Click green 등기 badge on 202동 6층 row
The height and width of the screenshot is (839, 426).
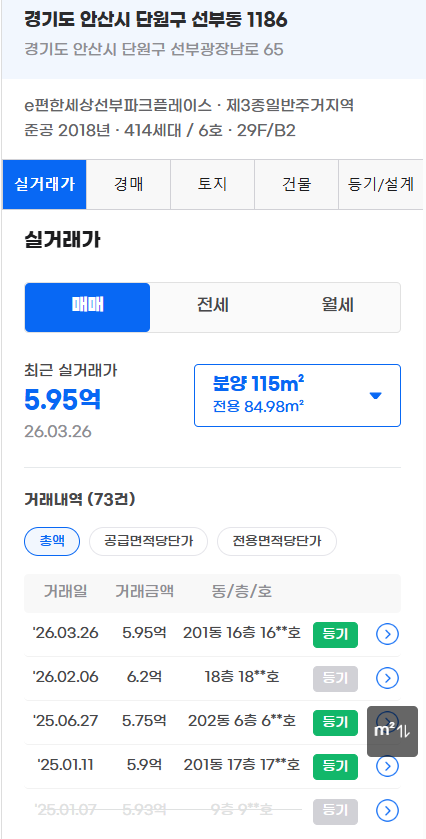(x=335, y=722)
